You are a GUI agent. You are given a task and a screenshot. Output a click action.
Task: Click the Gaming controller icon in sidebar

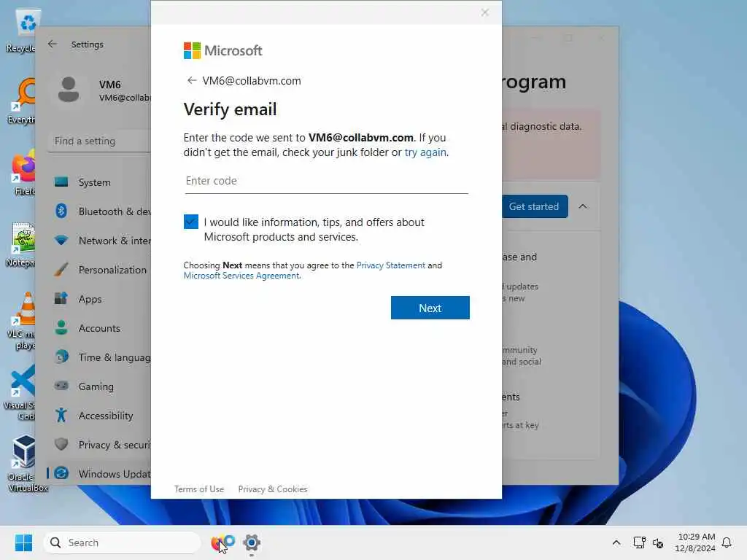pyautogui.click(x=61, y=386)
